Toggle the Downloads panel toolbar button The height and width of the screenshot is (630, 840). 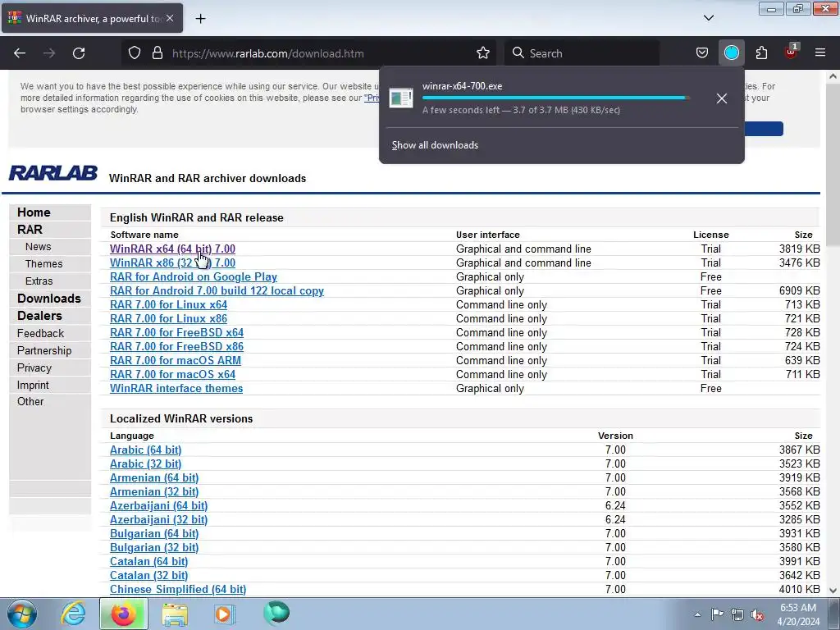click(x=731, y=53)
